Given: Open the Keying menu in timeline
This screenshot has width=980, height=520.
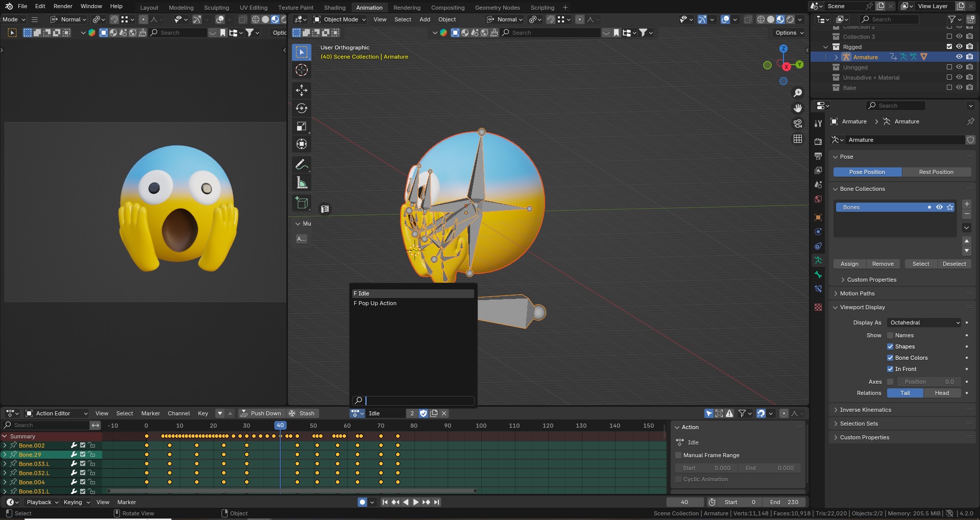Looking at the screenshot, I should tap(76, 502).
